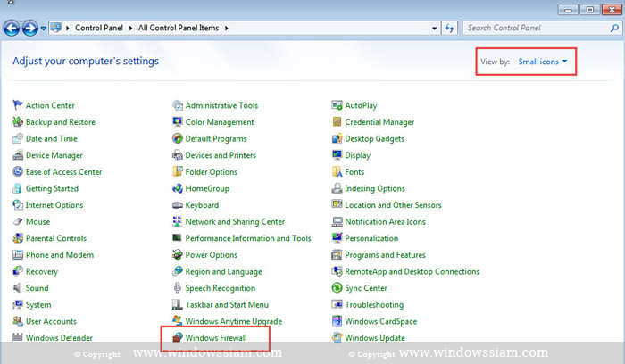This screenshot has width=625, height=364.
Task: Open the View by Small icons dropdown
Action: pos(543,62)
